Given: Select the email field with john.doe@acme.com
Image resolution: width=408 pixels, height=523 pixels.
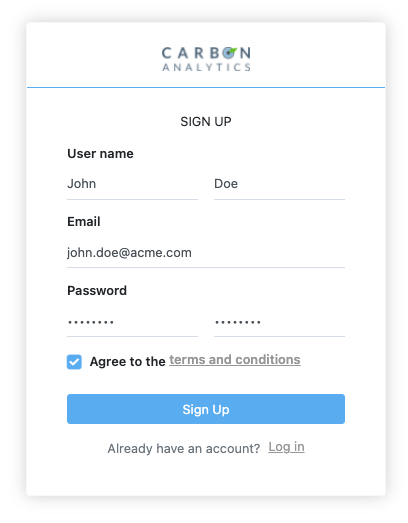Looking at the screenshot, I should pyautogui.click(x=206, y=253).
